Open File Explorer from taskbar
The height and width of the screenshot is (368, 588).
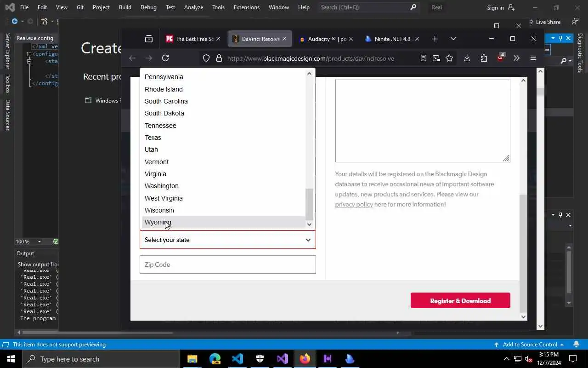point(192,359)
